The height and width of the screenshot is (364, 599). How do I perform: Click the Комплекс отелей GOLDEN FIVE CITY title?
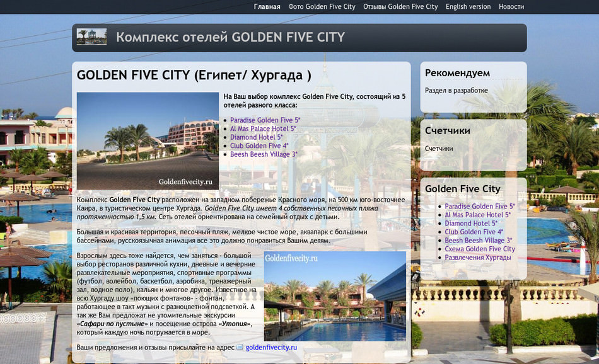(230, 37)
